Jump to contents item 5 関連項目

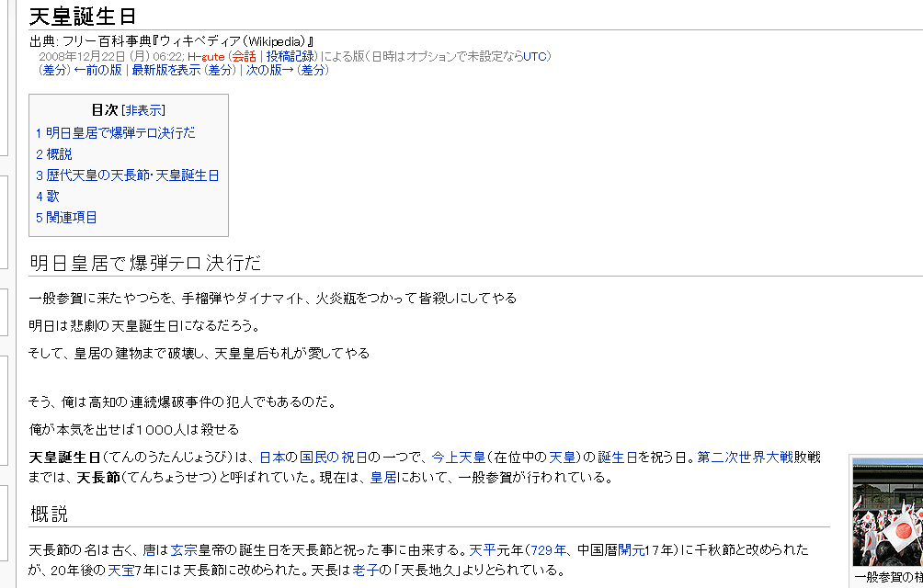click(66, 218)
